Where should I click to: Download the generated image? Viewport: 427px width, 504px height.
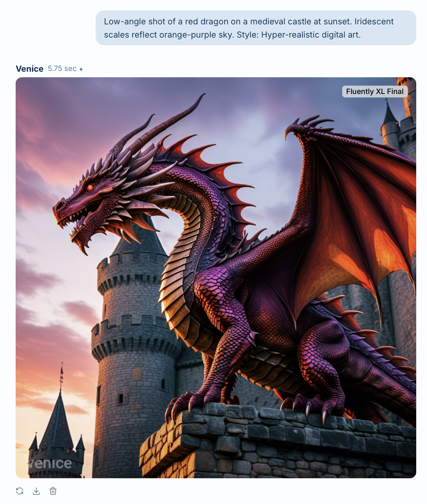(37, 491)
